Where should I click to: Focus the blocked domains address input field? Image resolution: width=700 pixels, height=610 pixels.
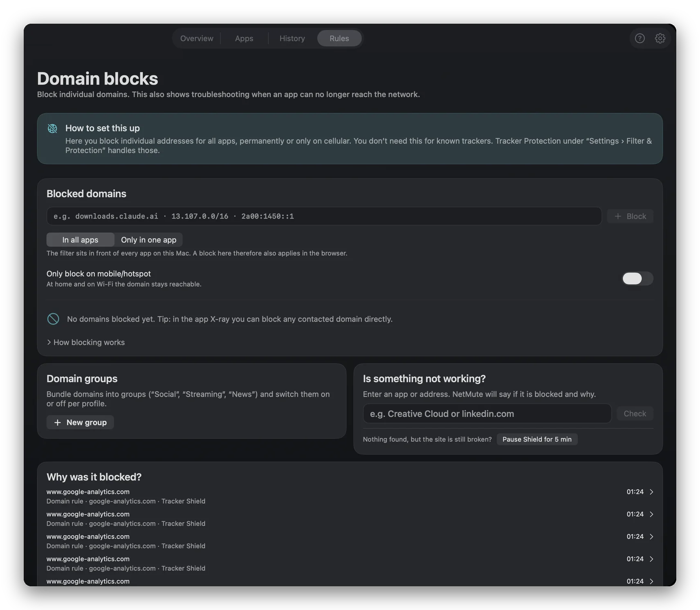[324, 216]
